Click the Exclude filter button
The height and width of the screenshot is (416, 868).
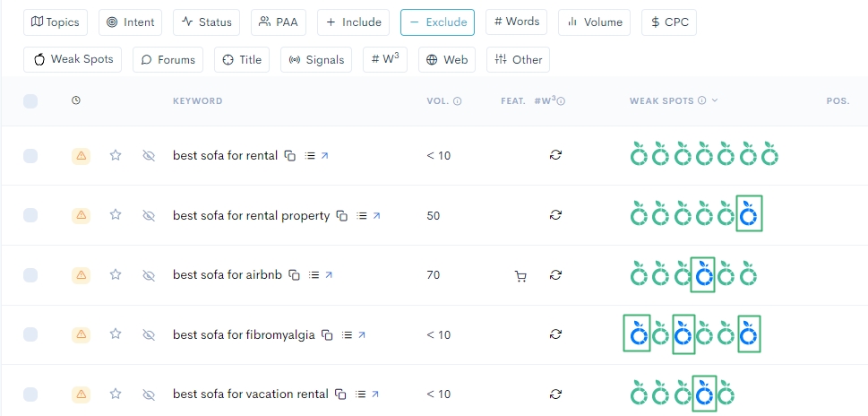click(437, 22)
